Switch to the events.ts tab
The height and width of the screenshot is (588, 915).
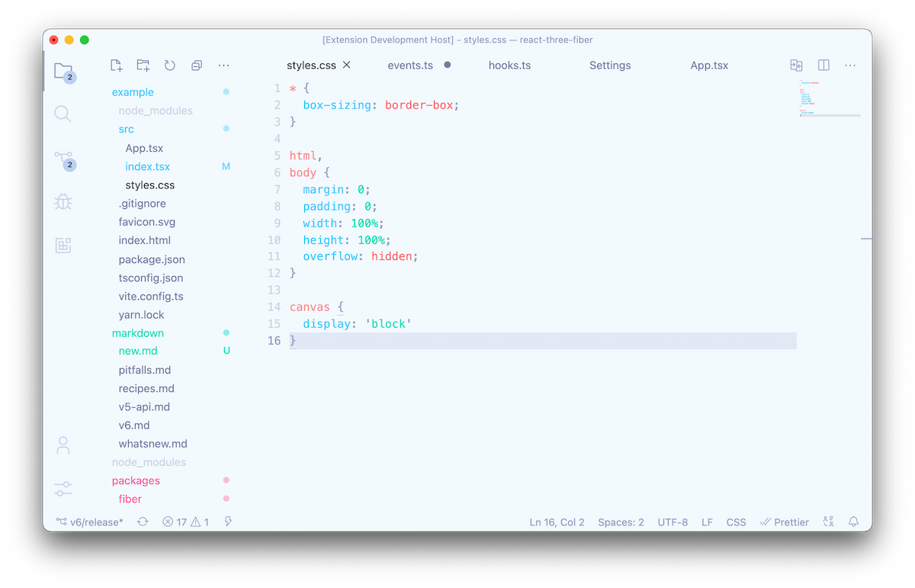click(410, 66)
